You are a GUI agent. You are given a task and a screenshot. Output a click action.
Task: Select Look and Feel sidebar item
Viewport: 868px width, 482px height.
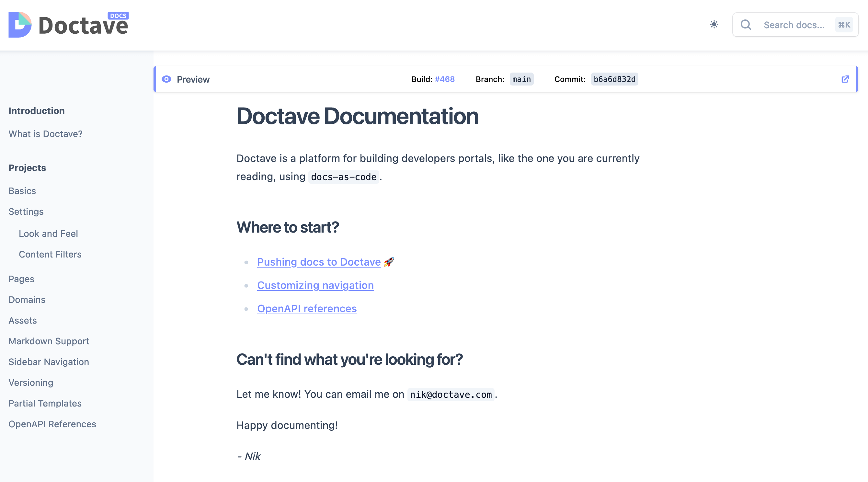point(49,233)
